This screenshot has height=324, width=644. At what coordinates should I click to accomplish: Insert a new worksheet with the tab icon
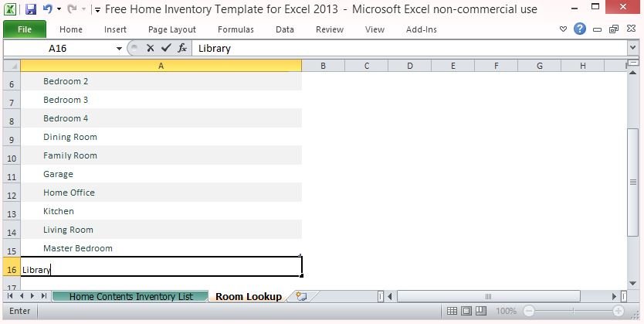pos(302,296)
